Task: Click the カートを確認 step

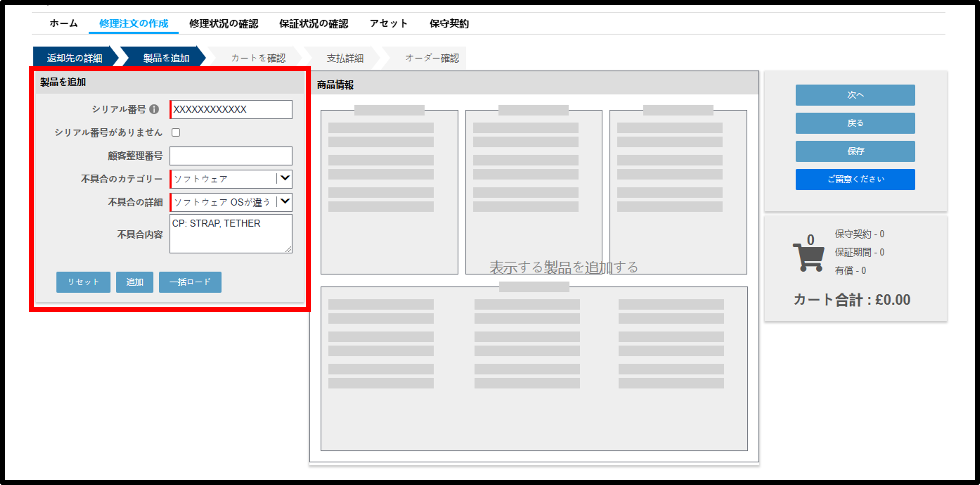Action: (258, 58)
